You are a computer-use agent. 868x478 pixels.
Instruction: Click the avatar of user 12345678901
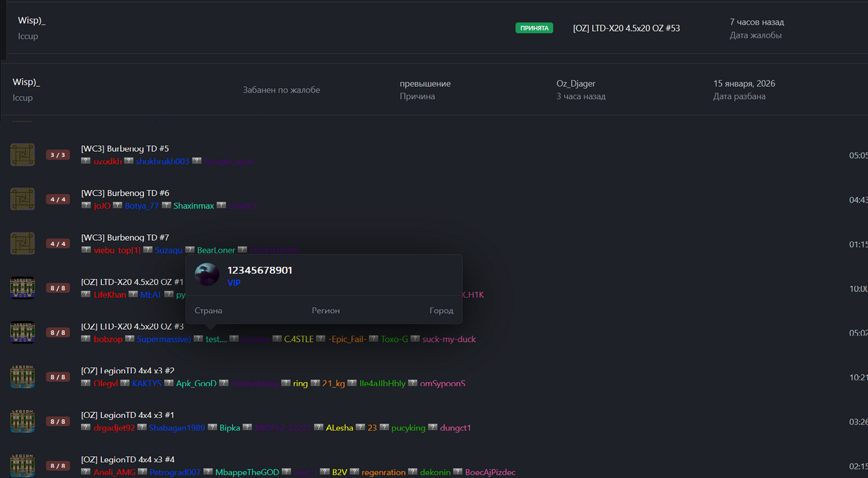208,275
